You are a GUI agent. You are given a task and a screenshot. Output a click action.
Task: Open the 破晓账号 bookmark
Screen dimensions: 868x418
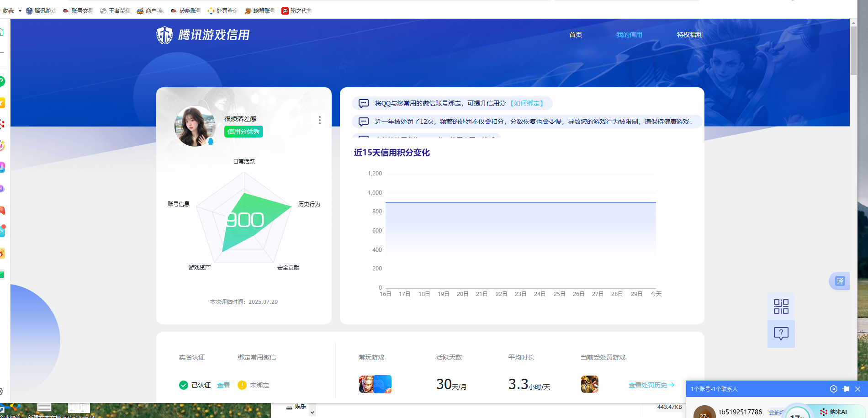coord(186,11)
